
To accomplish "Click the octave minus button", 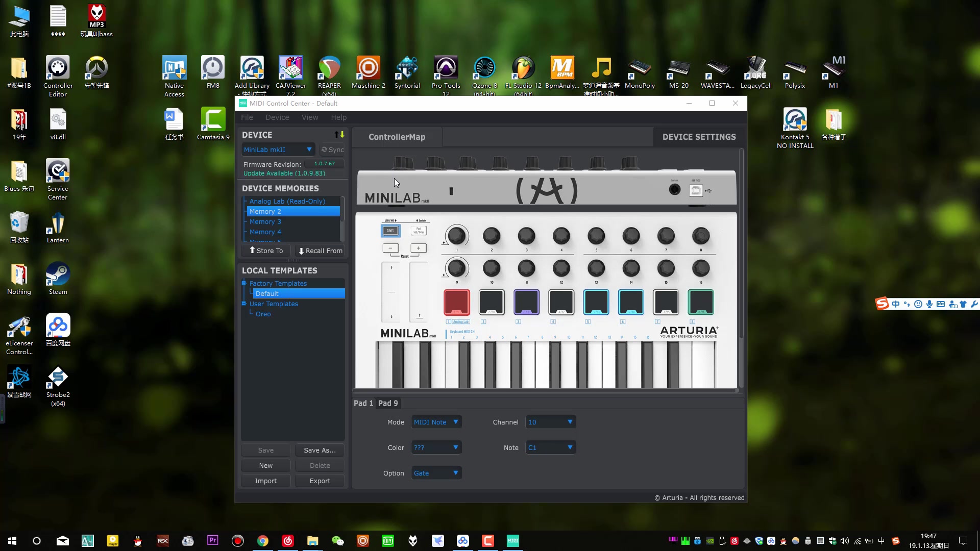I will 390,248.
